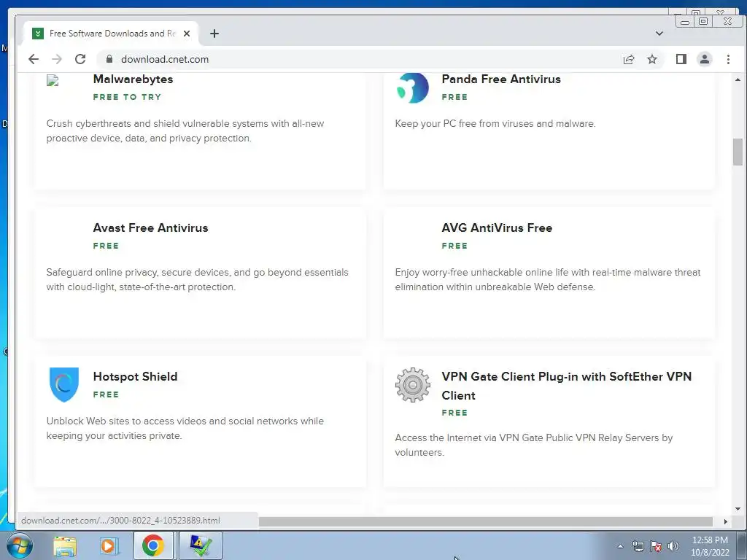Open the volume speaker tray icon

point(673,546)
